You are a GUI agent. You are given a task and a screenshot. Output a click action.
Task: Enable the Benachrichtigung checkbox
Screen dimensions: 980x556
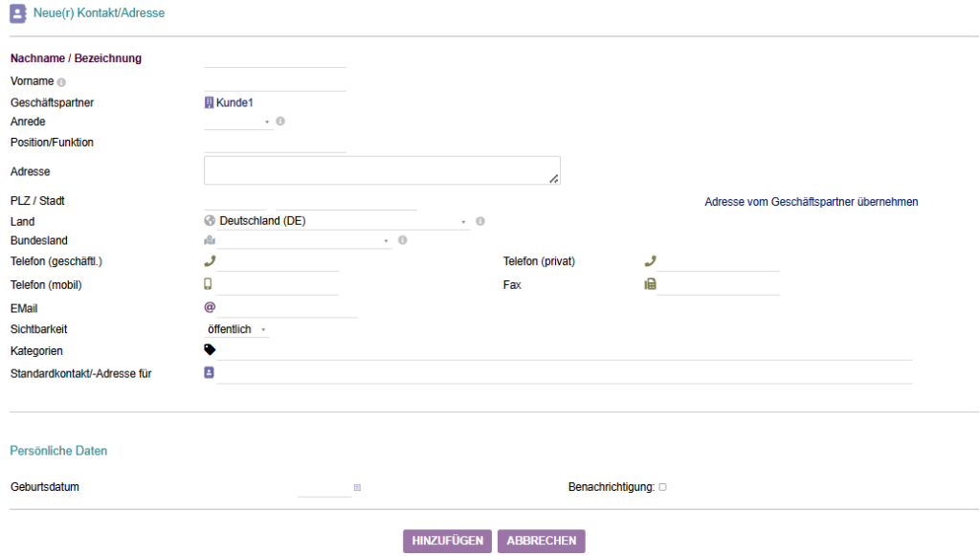pos(662,487)
